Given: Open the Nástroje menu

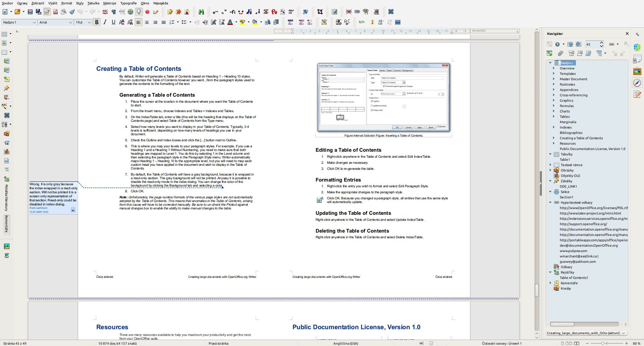Looking at the screenshot, I should [x=110, y=3].
